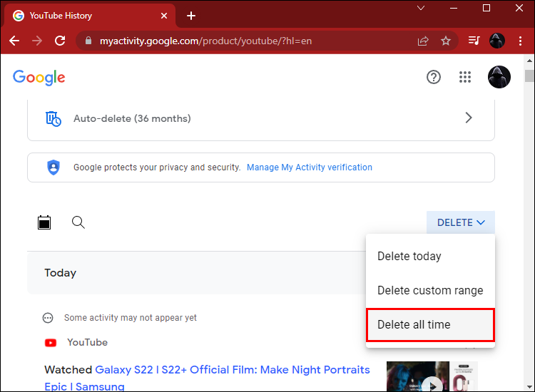The image size is (535, 392).
Task: Click the calendar filter-by-date icon
Action: click(44, 222)
